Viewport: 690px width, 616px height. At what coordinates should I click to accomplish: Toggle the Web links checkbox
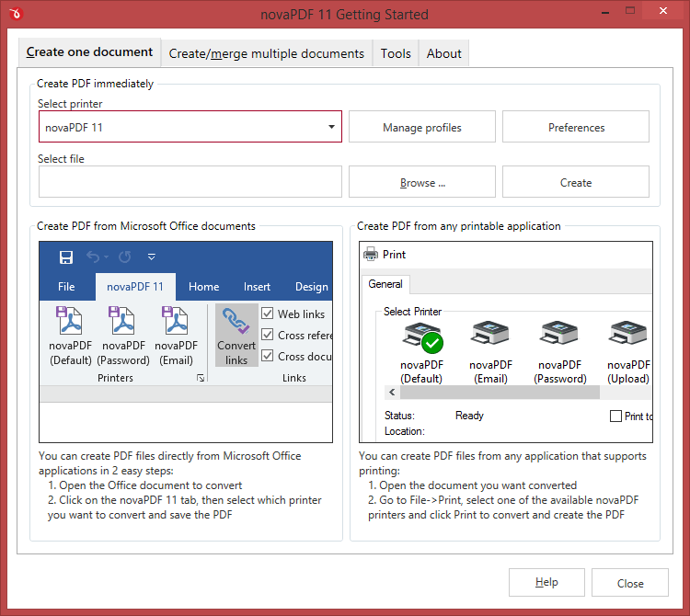tap(267, 314)
